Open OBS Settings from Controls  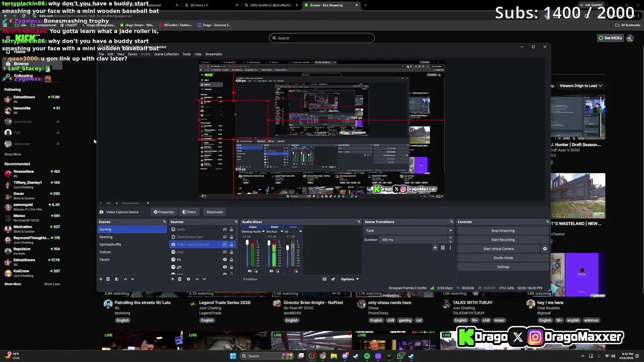pyautogui.click(x=503, y=267)
